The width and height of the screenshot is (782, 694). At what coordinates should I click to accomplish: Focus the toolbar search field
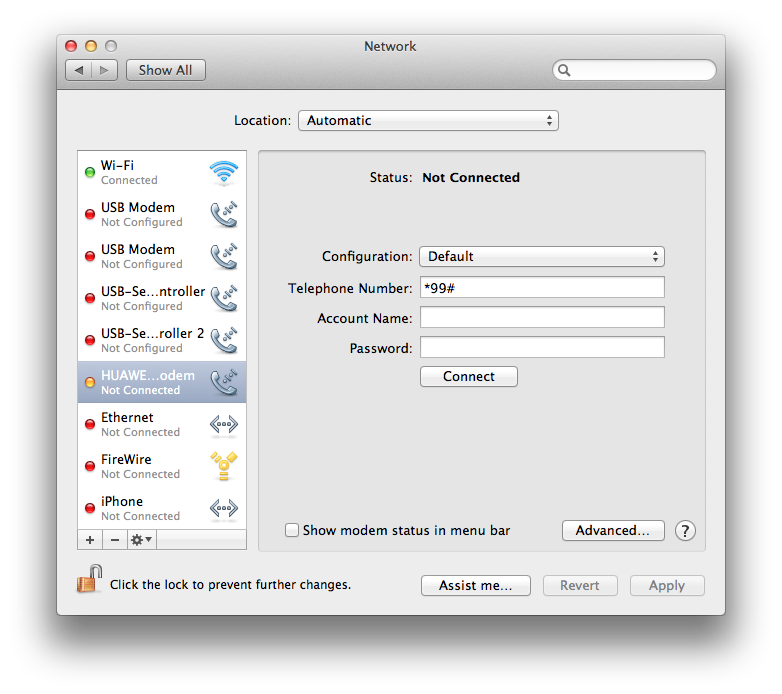pyautogui.click(x=634, y=70)
